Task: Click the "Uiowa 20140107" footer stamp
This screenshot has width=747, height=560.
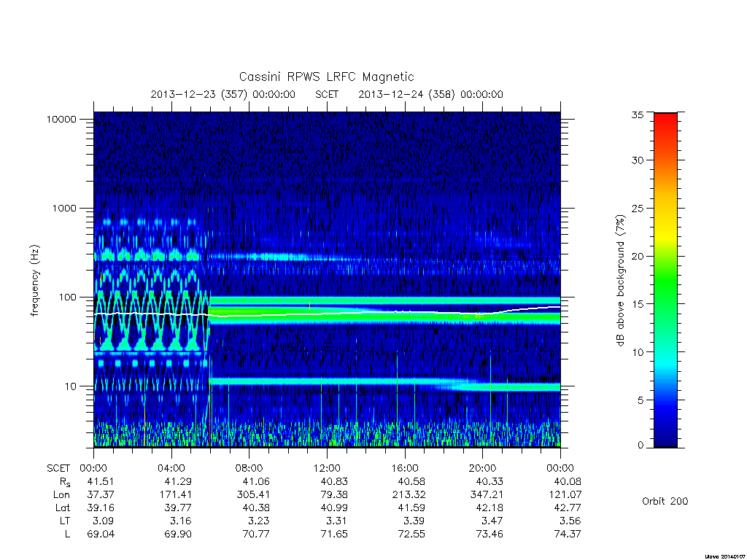Action: pyautogui.click(x=724, y=556)
